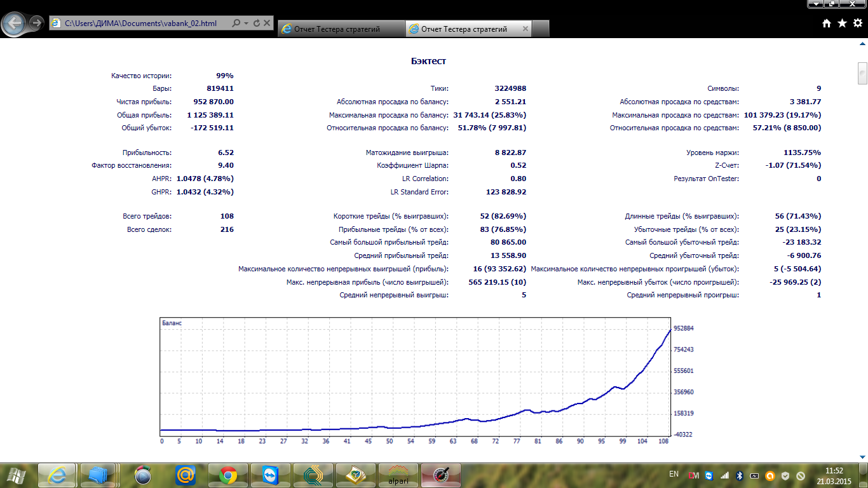Click the value '952 870.00'
This screenshot has width=868, height=488.
[x=214, y=102]
